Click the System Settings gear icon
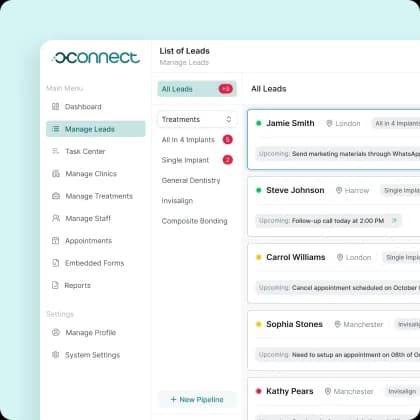The image size is (420, 420). tap(56, 355)
